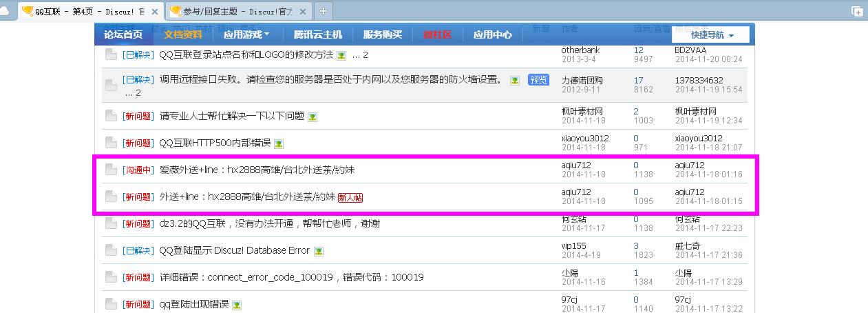The width and height of the screenshot is (868, 313).
Task: Go to page 2 of QQ互联登录站点名称 thread
Action: [365, 55]
